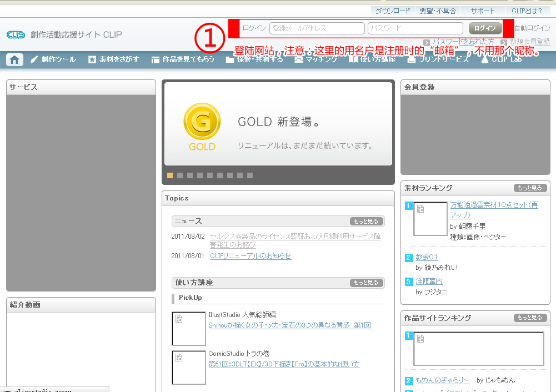The width and height of the screenshot is (556, 392).
Task: Click the author text by フジタニ
Action: [431, 292]
